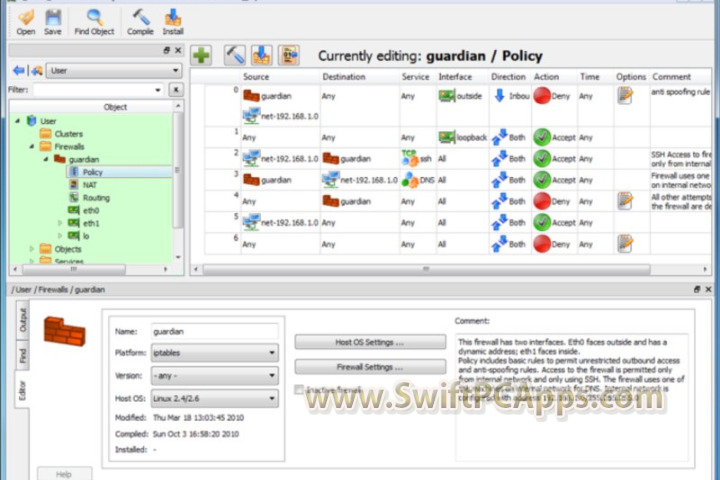Click the DNS service icon in rule 3
The height and width of the screenshot is (480, 720).
(410, 180)
